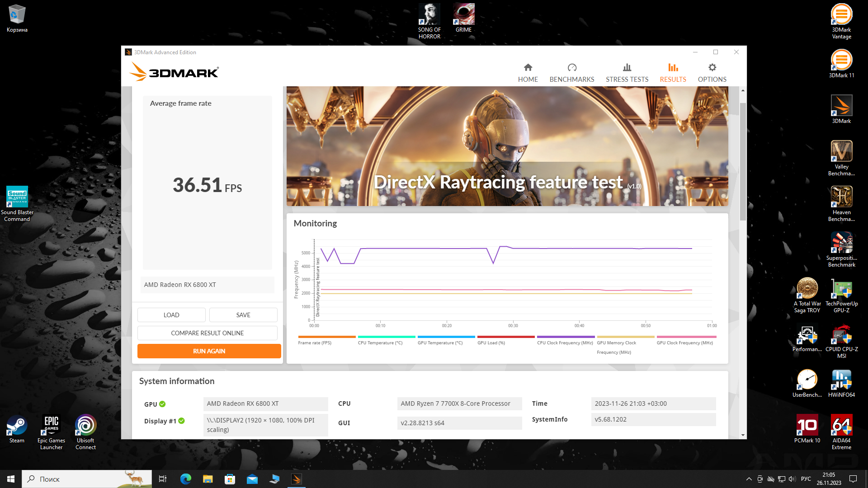868x488 pixels.
Task: Click the 3DMark logo
Action: 174,72
